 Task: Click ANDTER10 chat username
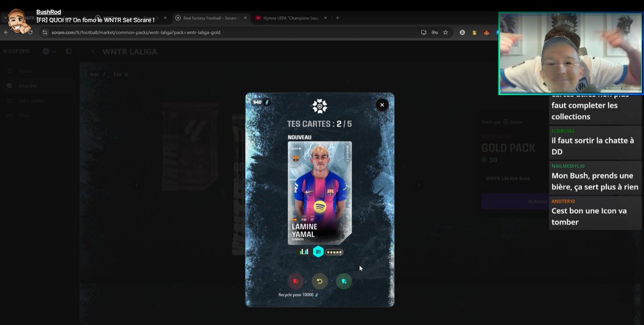563,201
